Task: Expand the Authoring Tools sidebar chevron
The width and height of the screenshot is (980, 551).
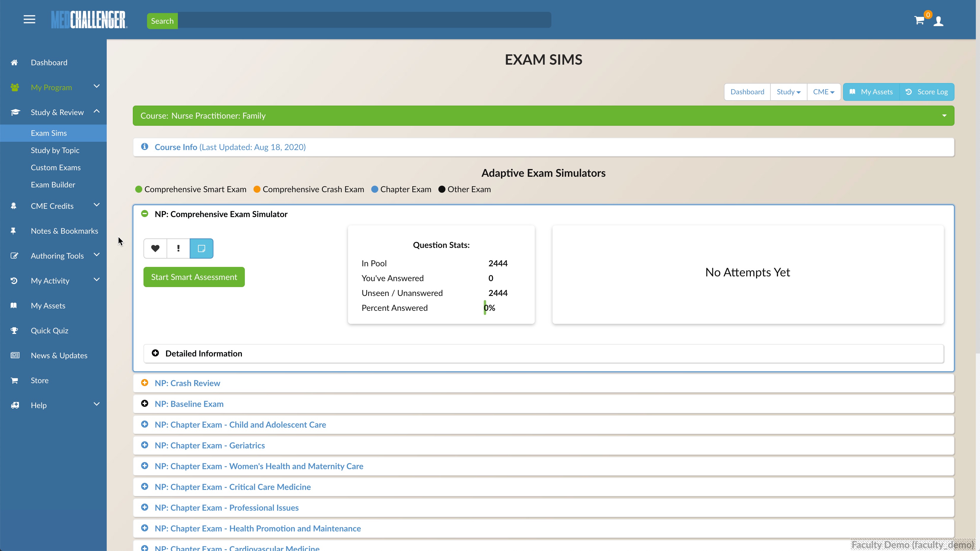Action: click(97, 255)
